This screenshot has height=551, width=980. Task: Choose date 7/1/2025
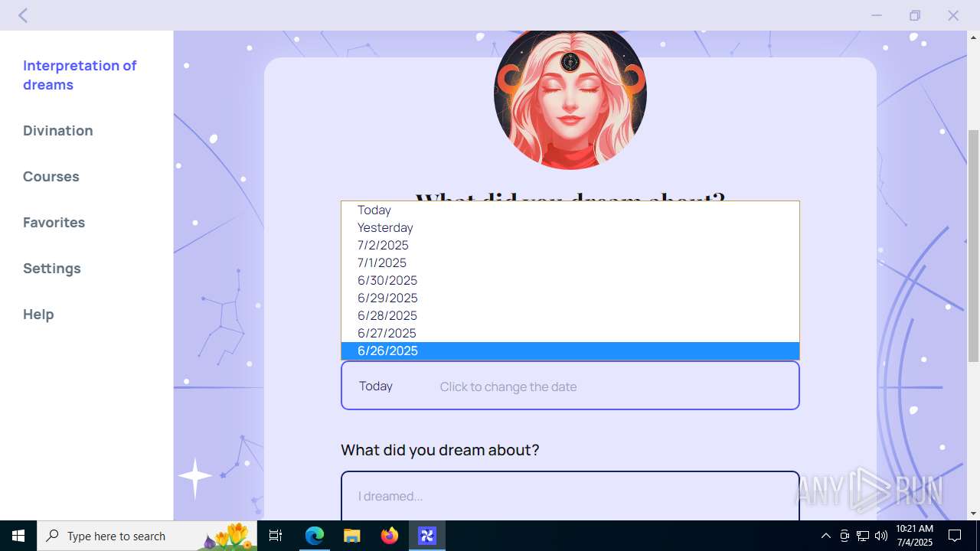[x=570, y=262]
